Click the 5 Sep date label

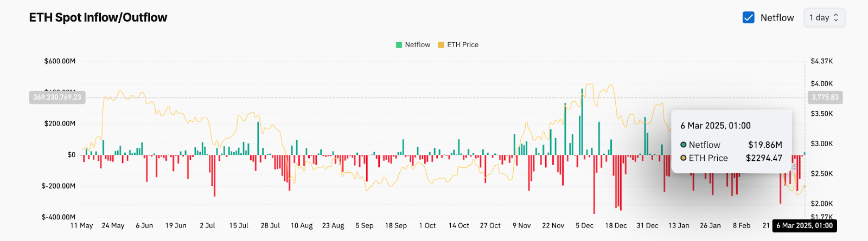pyautogui.click(x=365, y=225)
